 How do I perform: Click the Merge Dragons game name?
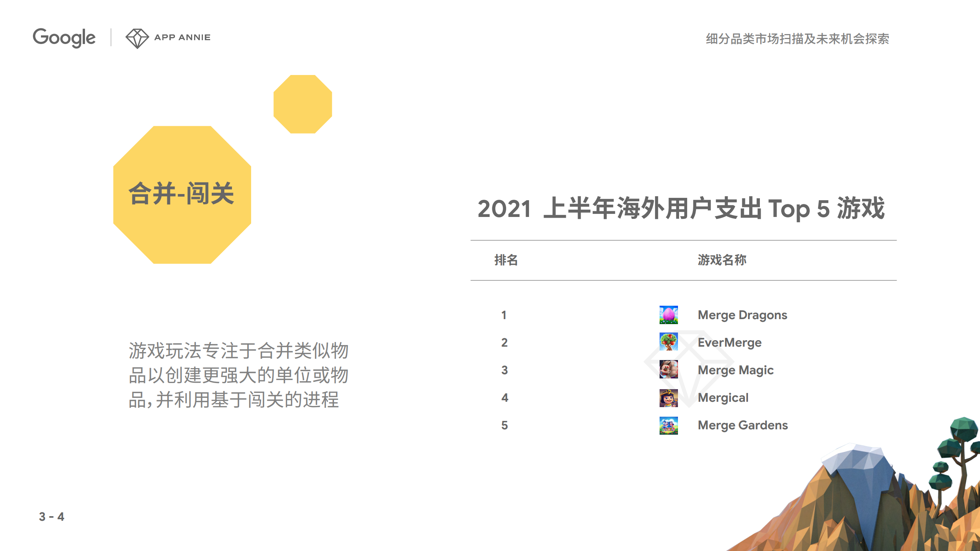point(742,315)
